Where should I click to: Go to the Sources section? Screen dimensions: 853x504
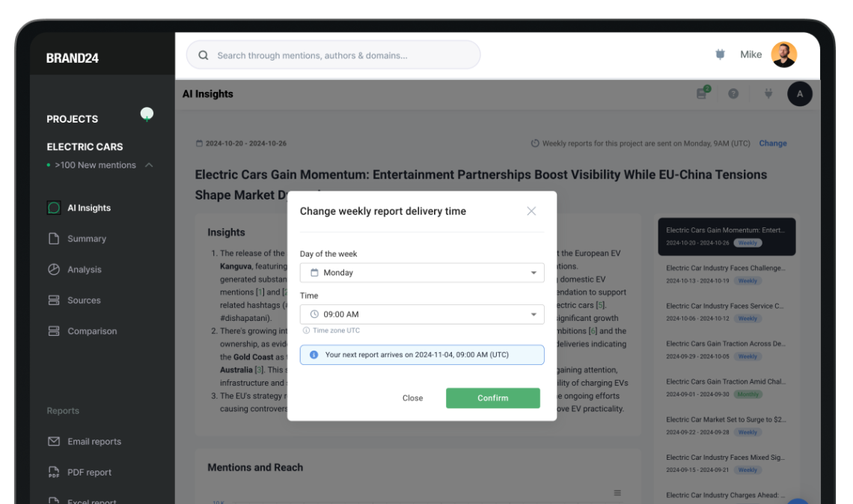pos(84,300)
